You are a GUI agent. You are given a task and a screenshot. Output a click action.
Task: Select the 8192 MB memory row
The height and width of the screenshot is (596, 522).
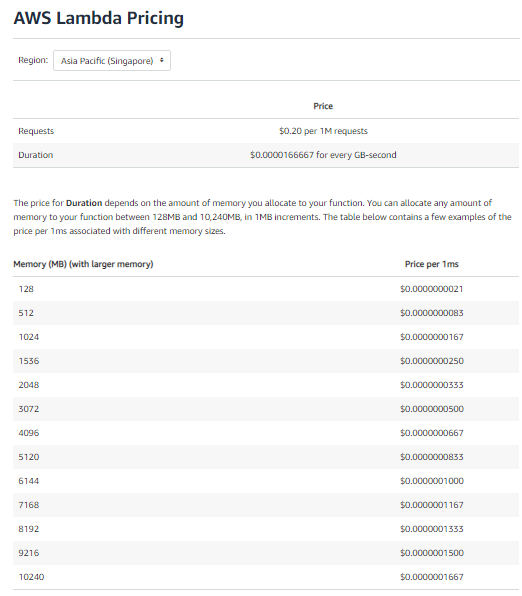tap(266, 529)
